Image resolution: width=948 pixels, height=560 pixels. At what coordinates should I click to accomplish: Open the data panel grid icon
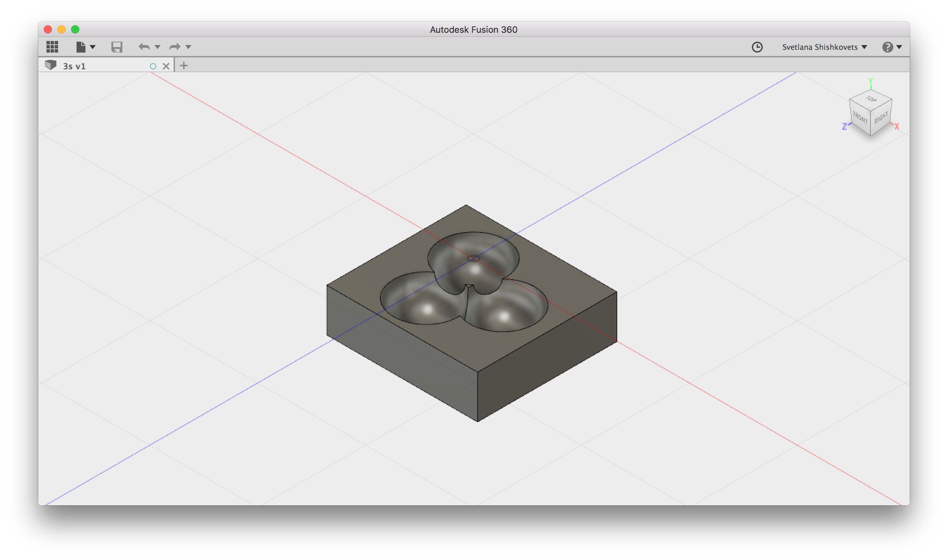point(52,47)
